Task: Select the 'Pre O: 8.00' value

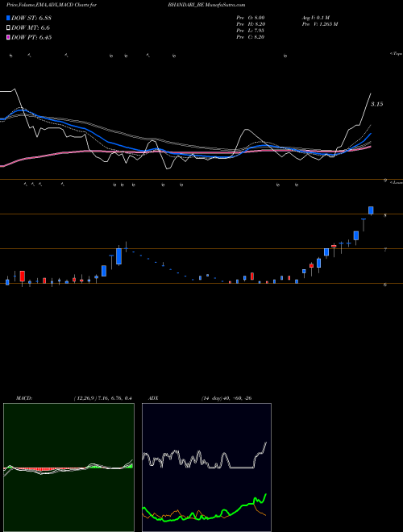Action: tap(251, 18)
